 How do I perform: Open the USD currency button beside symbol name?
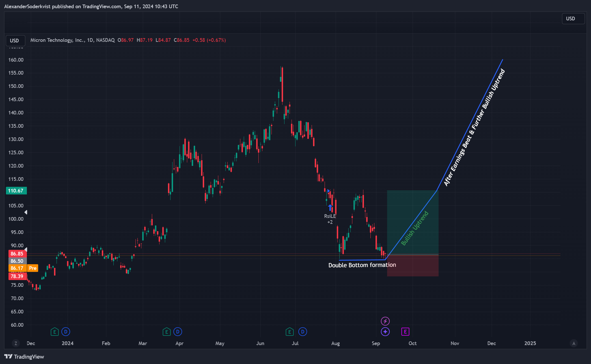point(15,40)
